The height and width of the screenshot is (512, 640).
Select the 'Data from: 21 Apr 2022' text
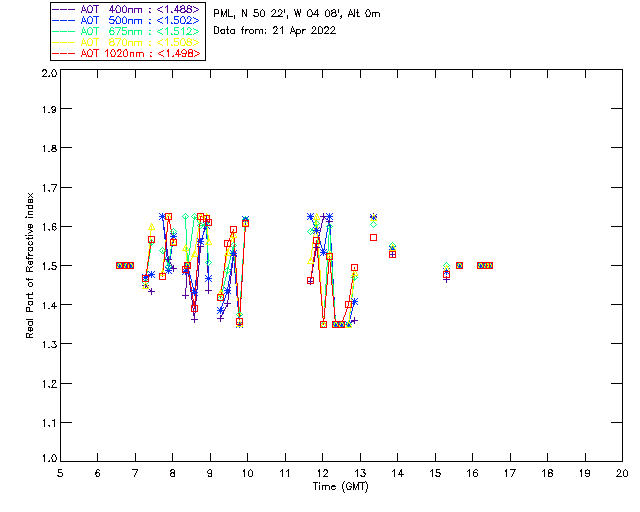(x=275, y=30)
